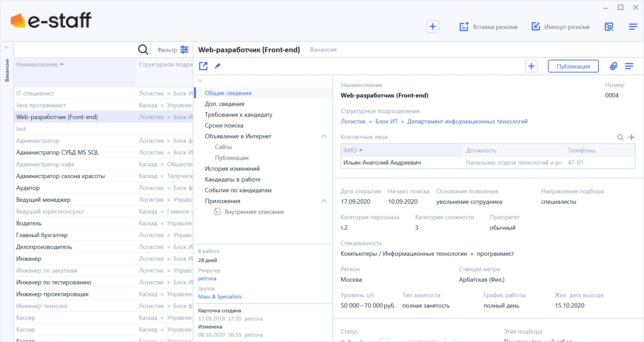Open the Mass & Specialists group link
The image size is (644, 342).
click(x=220, y=297)
